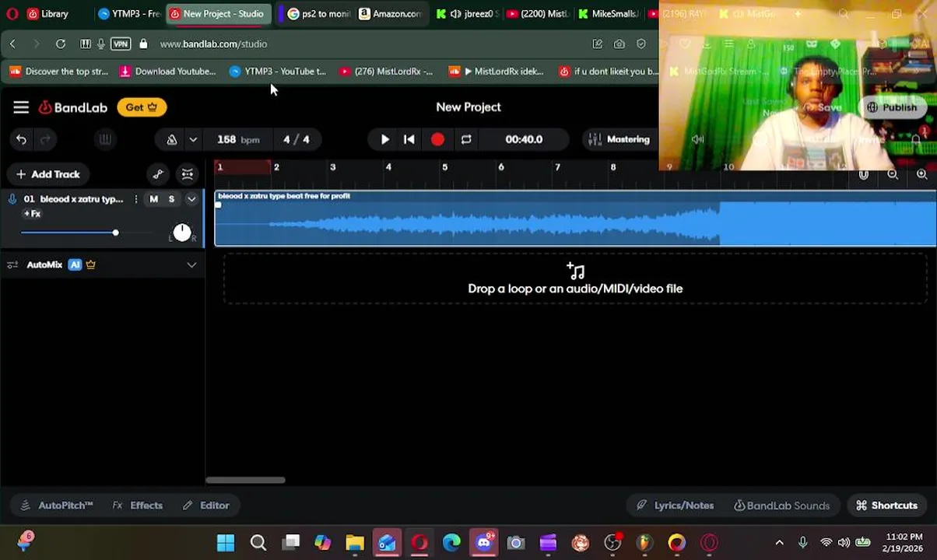
Task: Click the horizontal timeline scrollbar
Action: tap(245, 480)
